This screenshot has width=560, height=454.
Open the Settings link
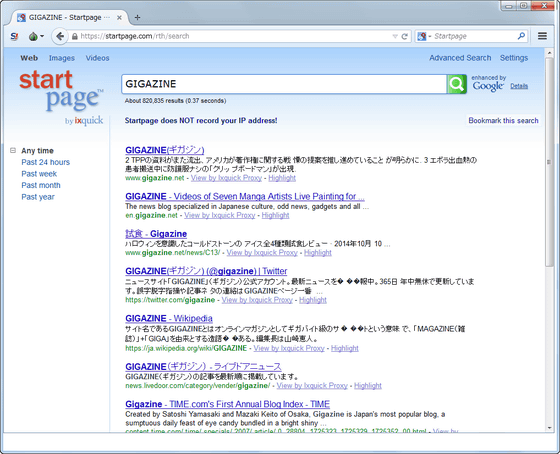(x=514, y=58)
